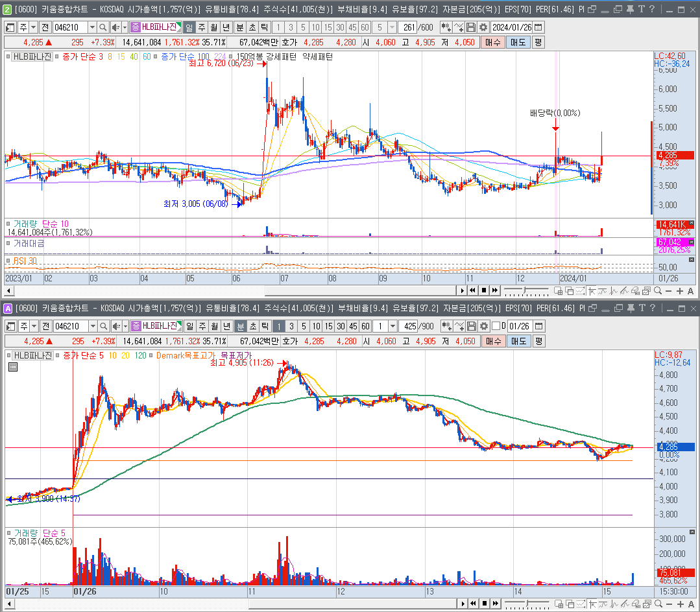Screen dimensions: 700x612
Task: Click the speaker sound icon in top chart toolbar
Action: point(115,28)
